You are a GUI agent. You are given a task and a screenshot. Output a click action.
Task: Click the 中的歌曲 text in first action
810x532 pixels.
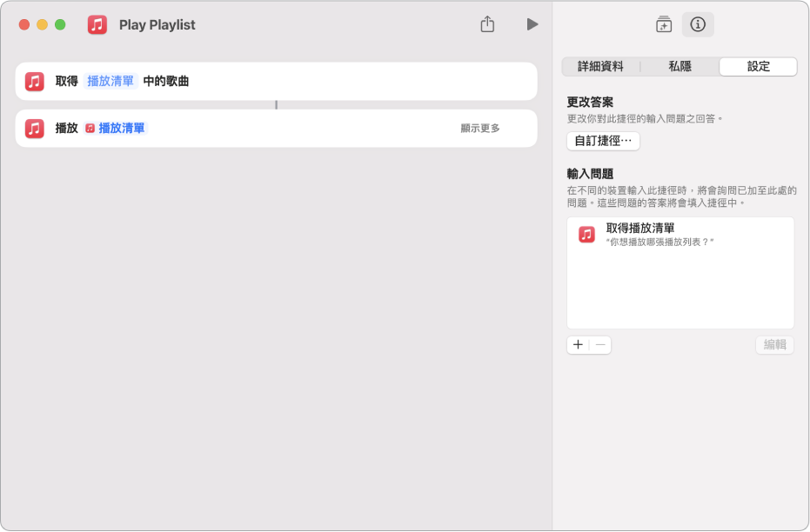pyautogui.click(x=166, y=81)
